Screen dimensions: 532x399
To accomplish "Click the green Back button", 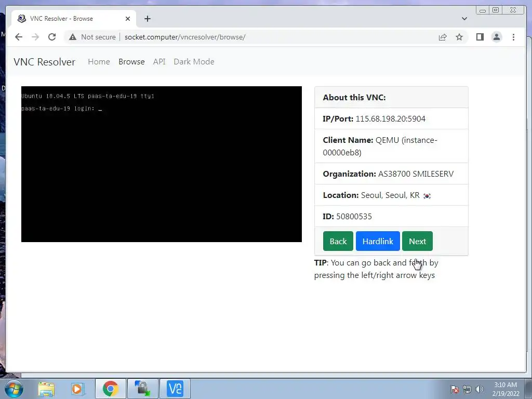I will click(x=338, y=241).
